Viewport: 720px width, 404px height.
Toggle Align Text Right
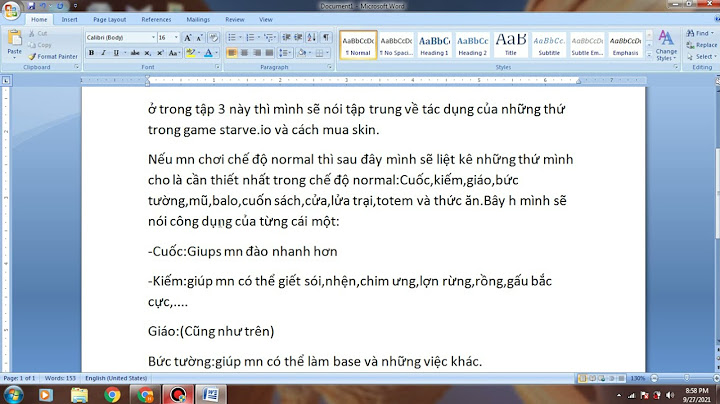click(257, 53)
